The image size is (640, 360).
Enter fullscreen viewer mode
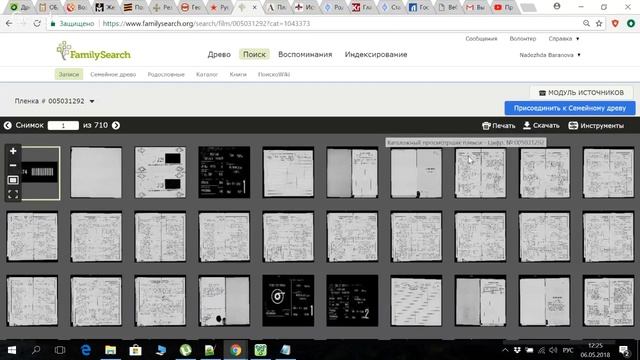[13, 194]
